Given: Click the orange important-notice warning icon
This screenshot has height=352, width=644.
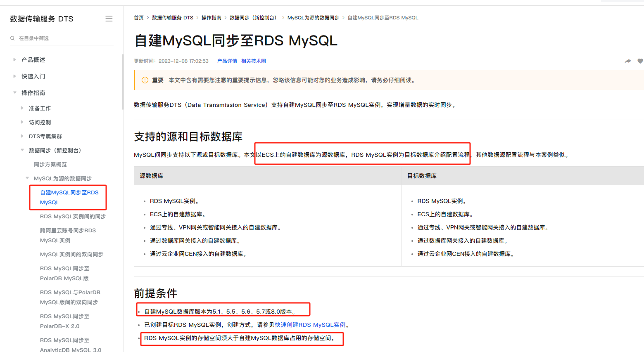Looking at the screenshot, I should click(x=145, y=80).
